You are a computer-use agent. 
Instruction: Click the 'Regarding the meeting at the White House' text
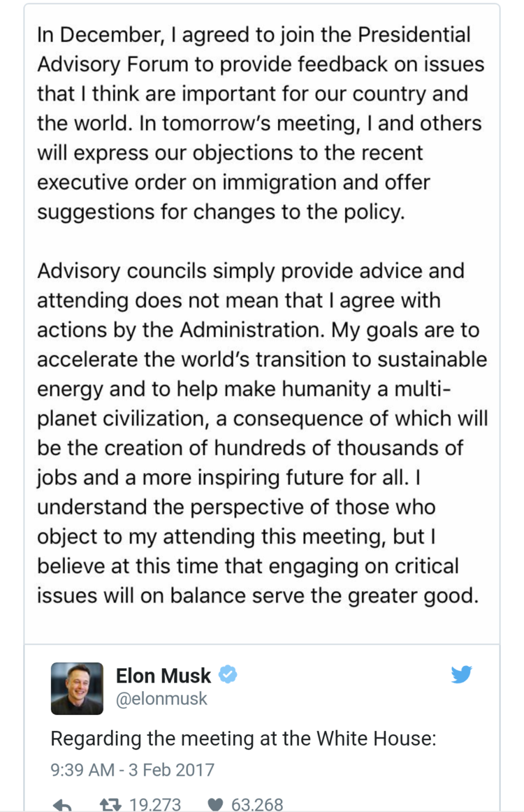pos(243,739)
